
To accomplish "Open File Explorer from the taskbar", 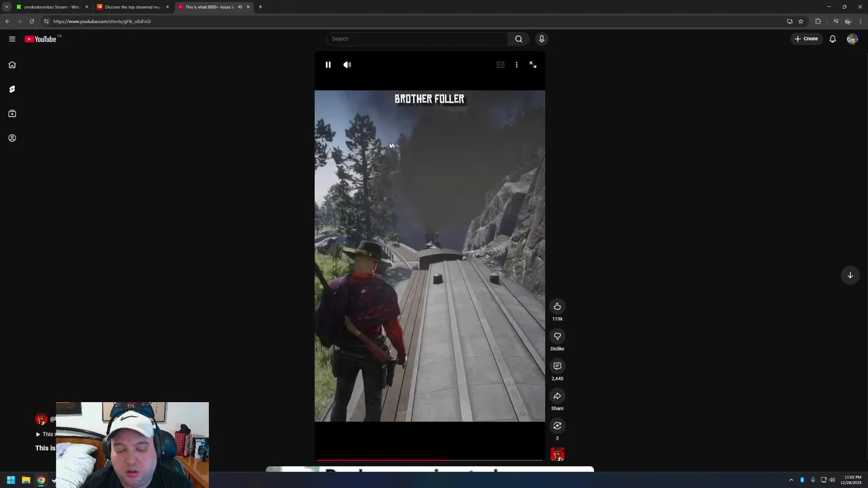I will pyautogui.click(x=26, y=480).
